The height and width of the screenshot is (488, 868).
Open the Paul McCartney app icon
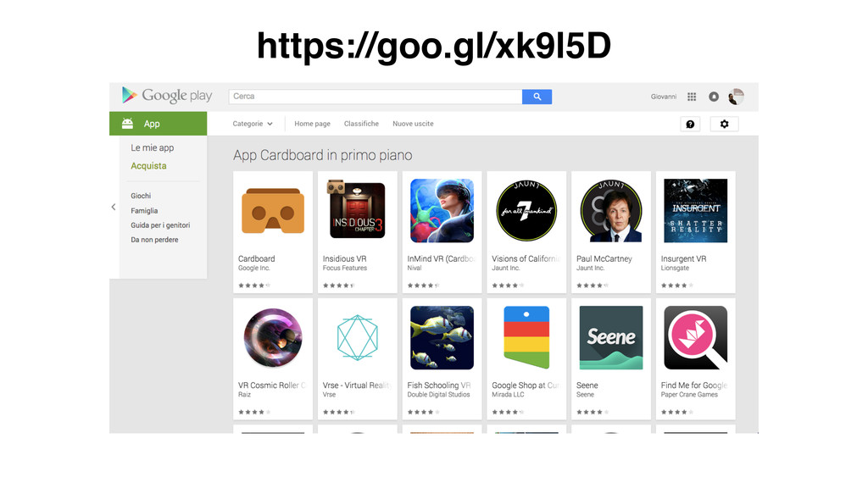coord(611,211)
